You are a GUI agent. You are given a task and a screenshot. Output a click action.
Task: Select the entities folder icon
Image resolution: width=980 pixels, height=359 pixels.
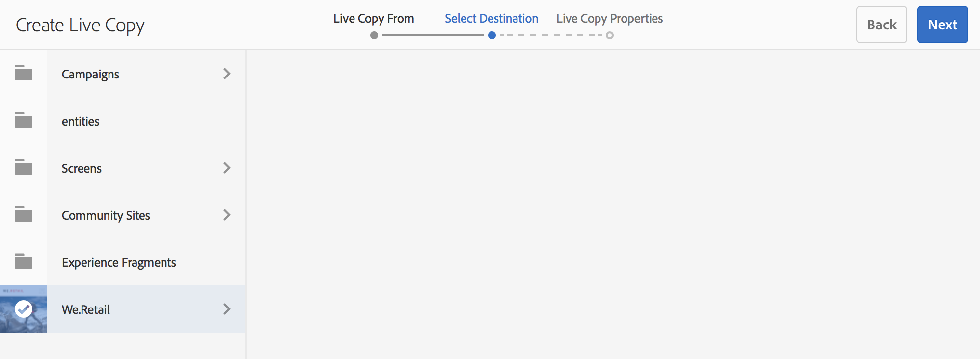point(24,120)
